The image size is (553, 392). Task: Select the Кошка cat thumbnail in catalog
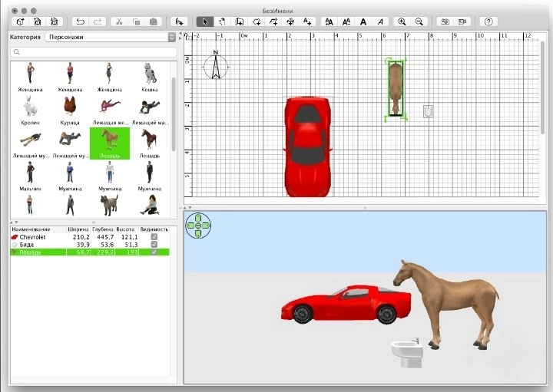point(150,74)
